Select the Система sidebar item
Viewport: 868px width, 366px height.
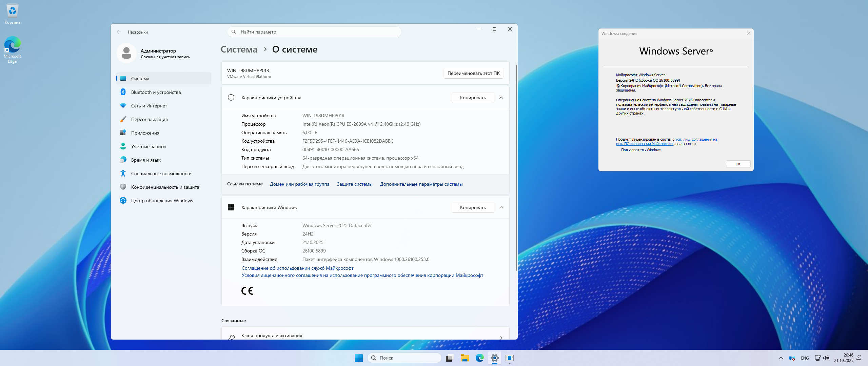140,79
